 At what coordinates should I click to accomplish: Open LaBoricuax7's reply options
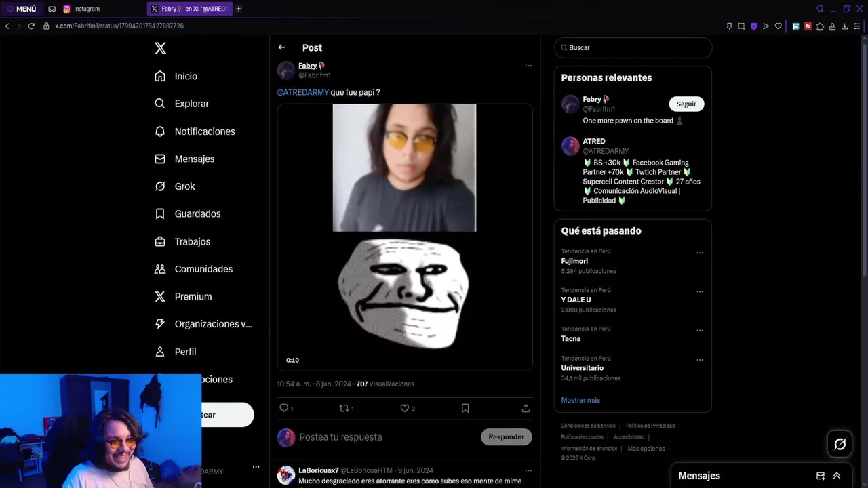[528, 470]
